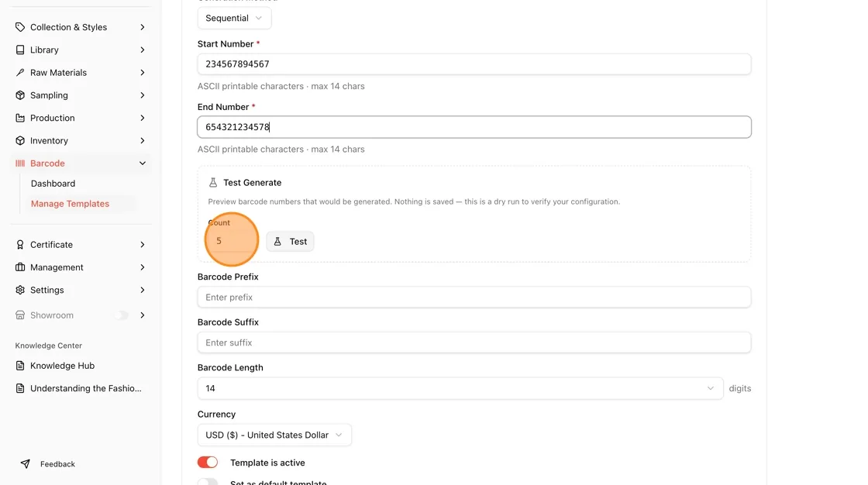This screenshot has width=868, height=485.
Task: Click the Collection & Styles tag icon
Action: pyautogui.click(x=20, y=27)
